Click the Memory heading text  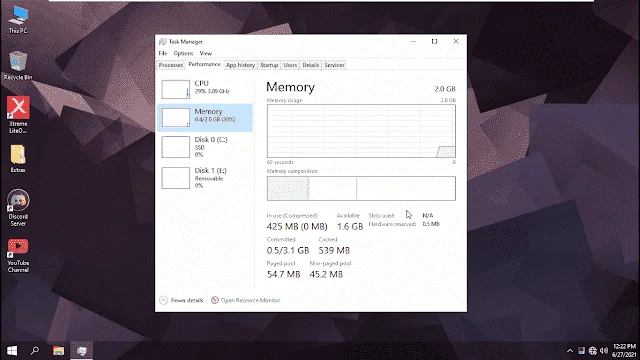click(x=290, y=87)
